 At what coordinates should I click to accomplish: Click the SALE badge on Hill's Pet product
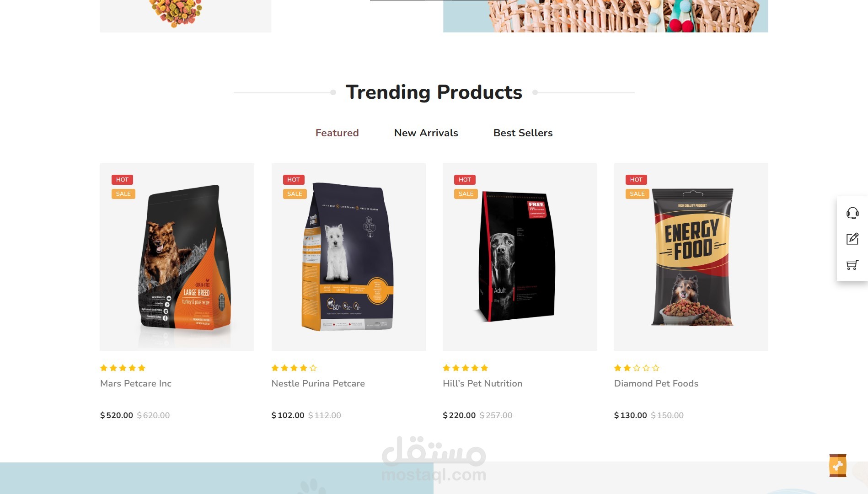click(x=466, y=194)
